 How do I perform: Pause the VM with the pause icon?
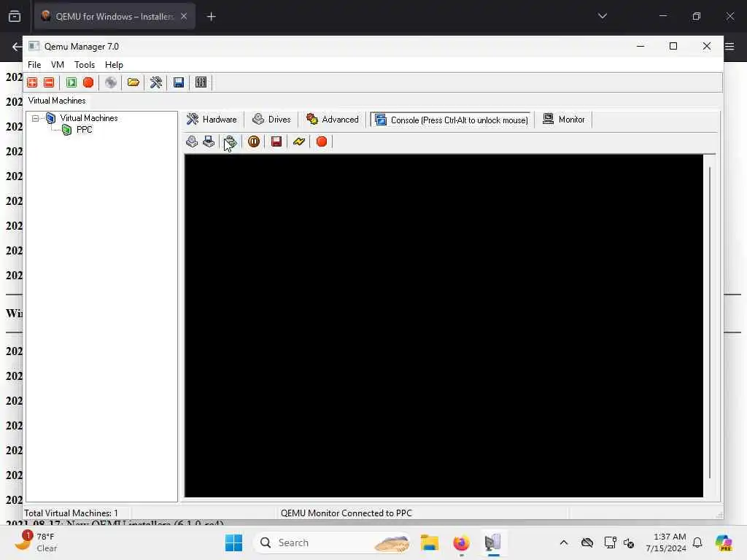(x=254, y=141)
